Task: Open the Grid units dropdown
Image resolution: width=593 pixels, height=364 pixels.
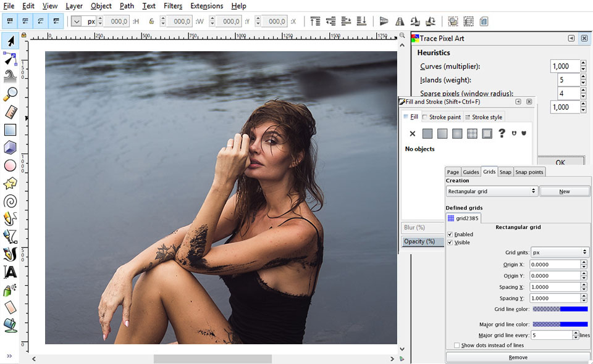Action: click(560, 251)
